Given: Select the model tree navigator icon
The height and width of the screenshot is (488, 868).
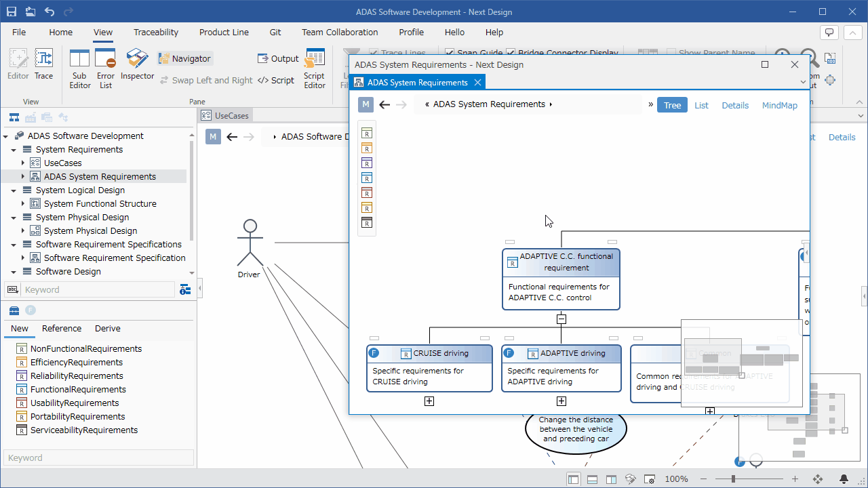Looking at the screenshot, I should click(x=14, y=117).
